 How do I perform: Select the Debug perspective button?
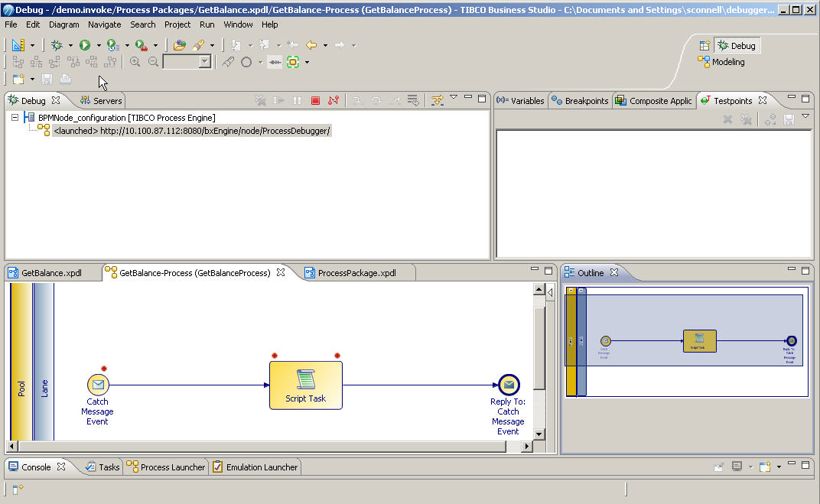coord(737,45)
